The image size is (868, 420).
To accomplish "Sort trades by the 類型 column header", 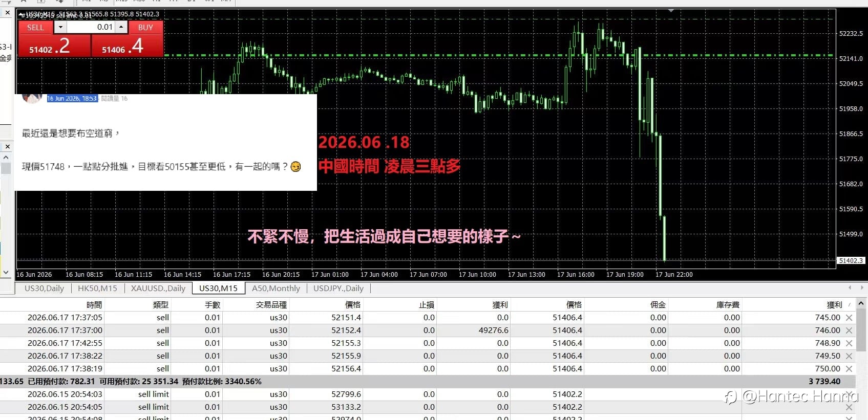I will tap(161, 305).
